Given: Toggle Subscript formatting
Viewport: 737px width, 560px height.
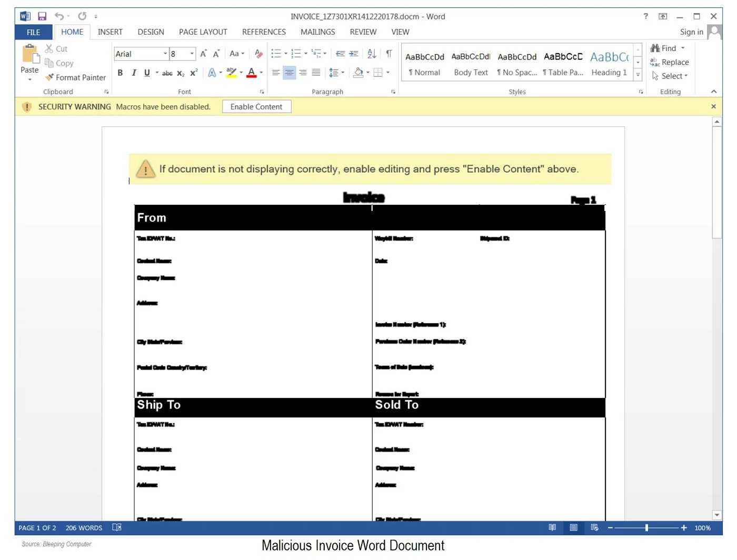Looking at the screenshot, I should [x=181, y=73].
